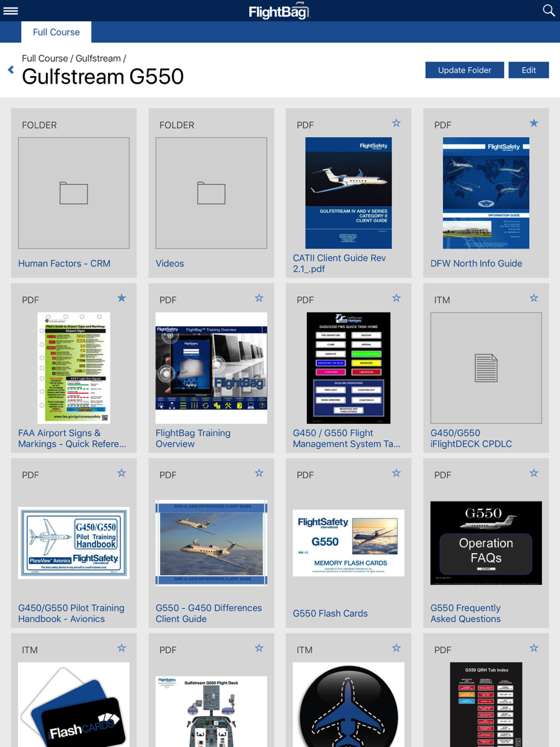Viewport: 560px width, 747px height.
Task: Go to Gulfstream in breadcrumb
Action: pyautogui.click(x=98, y=58)
